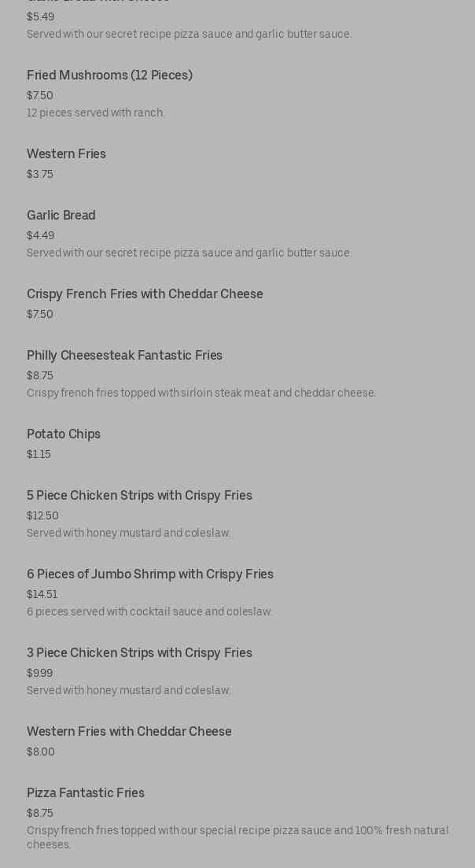Tap the $14.51 Jumbo Shrimp price
The image size is (475, 868).
tap(42, 595)
